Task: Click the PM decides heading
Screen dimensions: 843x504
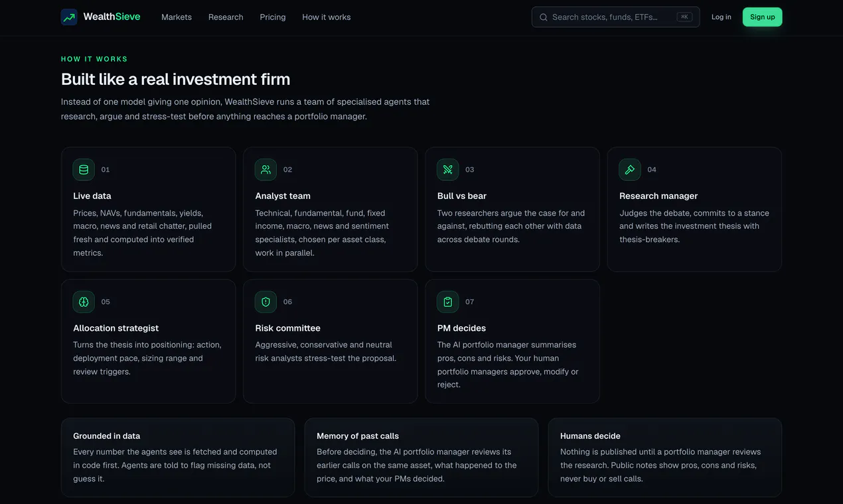Action: click(x=461, y=328)
